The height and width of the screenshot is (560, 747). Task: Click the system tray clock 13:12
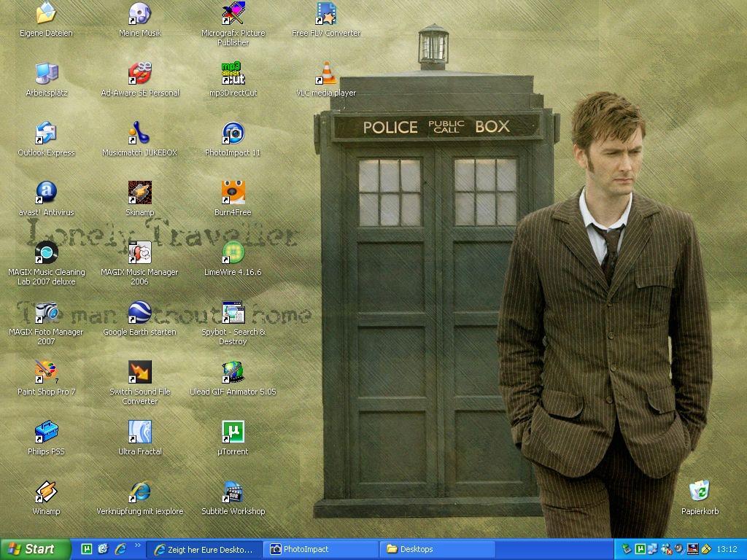(727, 550)
